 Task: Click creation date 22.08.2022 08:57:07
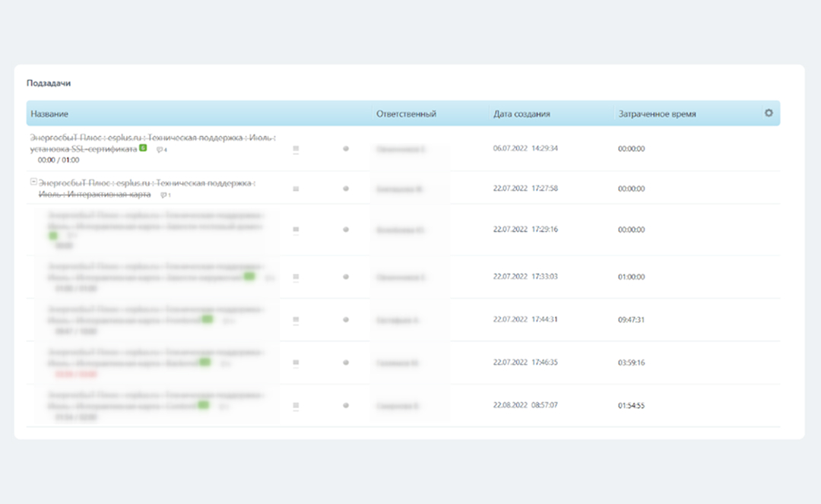525,404
